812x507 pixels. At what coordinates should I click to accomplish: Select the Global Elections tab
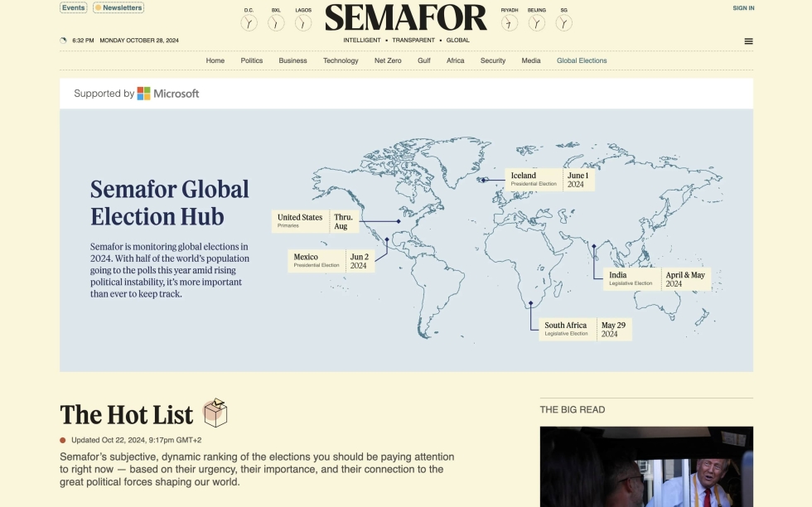(x=582, y=60)
